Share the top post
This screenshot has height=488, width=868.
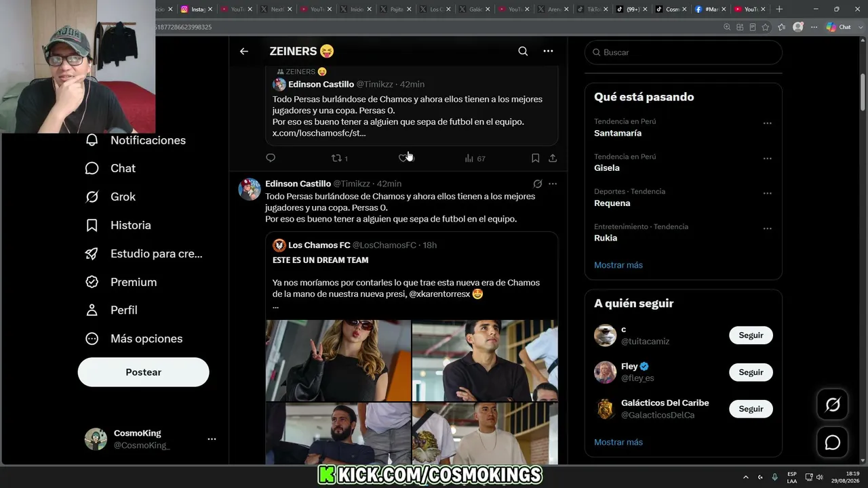(x=553, y=158)
